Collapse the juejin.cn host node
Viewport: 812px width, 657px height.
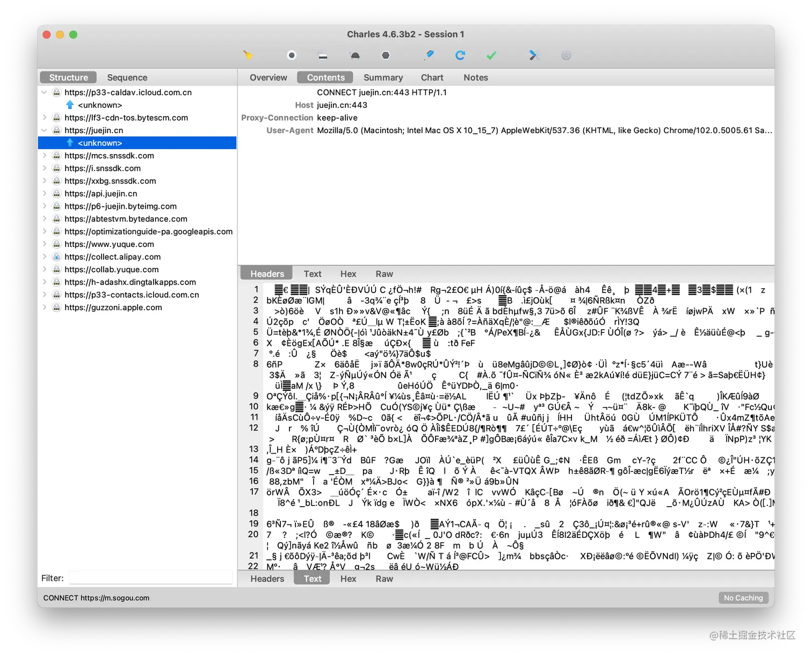tap(44, 130)
